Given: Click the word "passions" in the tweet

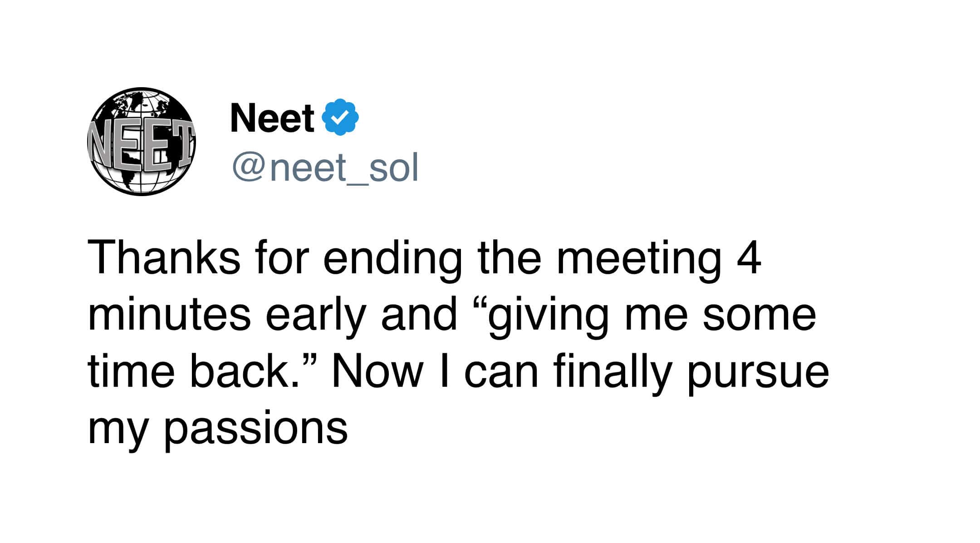Looking at the screenshot, I should [x=255, y=429].
